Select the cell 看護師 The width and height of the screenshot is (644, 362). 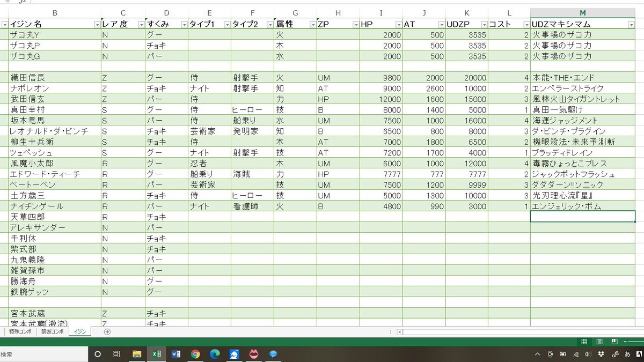pos(252,206)
